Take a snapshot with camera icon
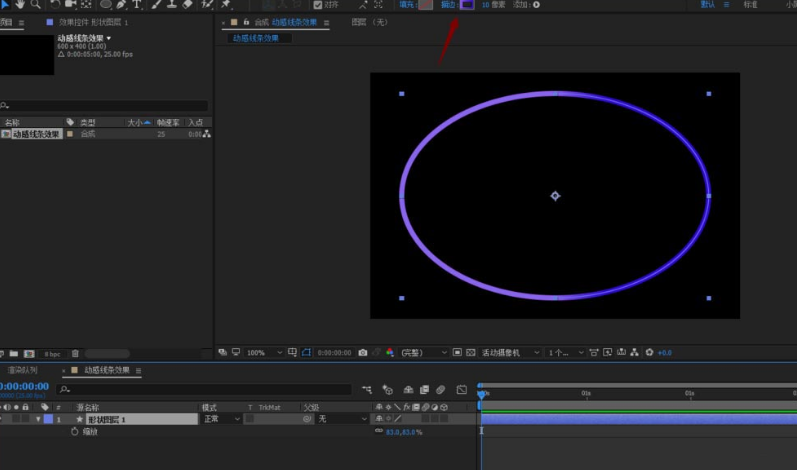Viewport: 797px width, 470px height. click(x=363, y=352)
